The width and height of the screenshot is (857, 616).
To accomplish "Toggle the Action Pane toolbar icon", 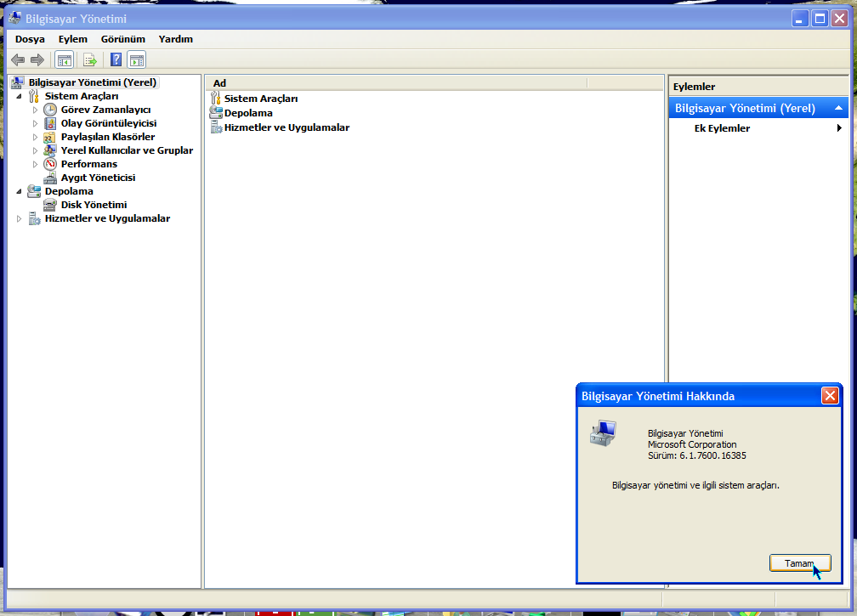I will [137, 59].
